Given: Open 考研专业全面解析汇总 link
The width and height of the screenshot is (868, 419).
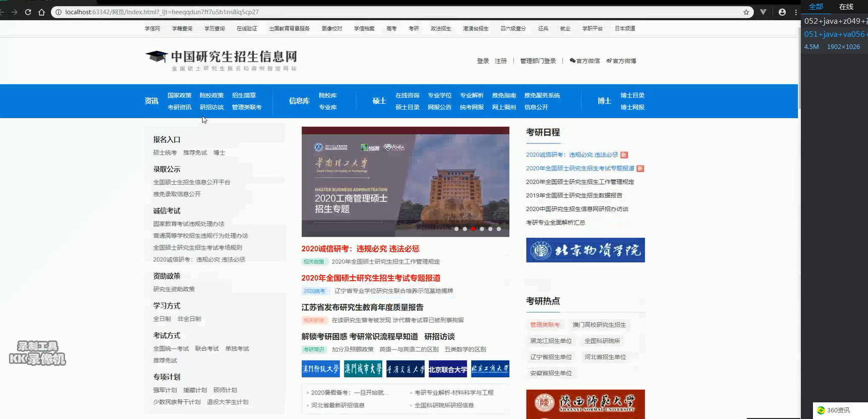Looking at the screenshot, I should [555, 223].
